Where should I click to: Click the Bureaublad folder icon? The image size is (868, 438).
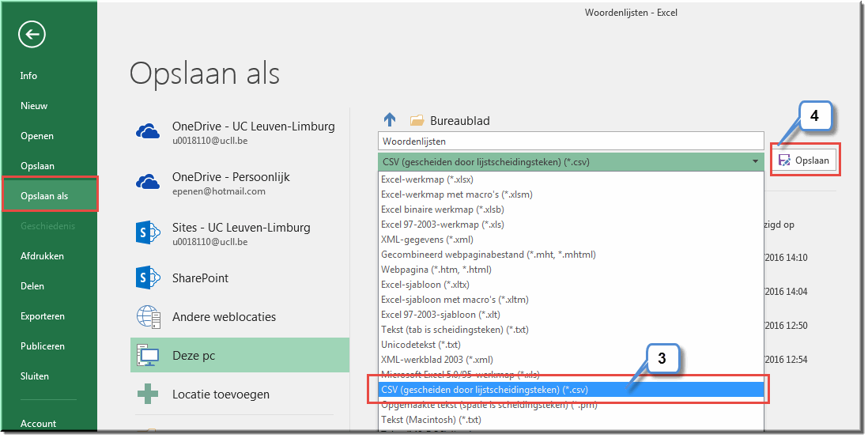click(x=417, y=120)
